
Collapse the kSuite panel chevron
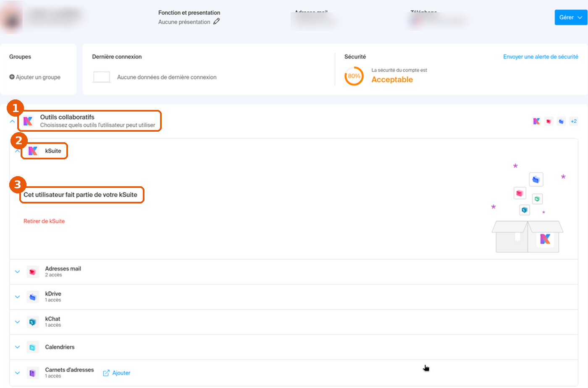[x=17, y=151]
